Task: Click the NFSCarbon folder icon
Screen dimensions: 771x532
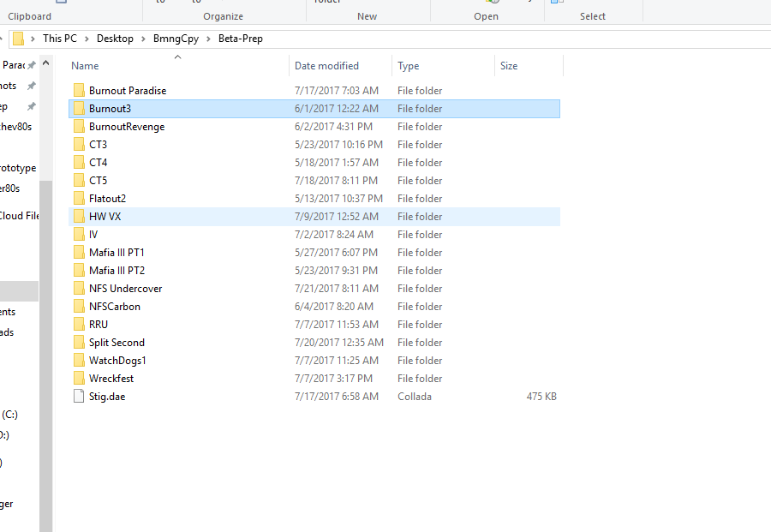Action: [x=79, y=307]
